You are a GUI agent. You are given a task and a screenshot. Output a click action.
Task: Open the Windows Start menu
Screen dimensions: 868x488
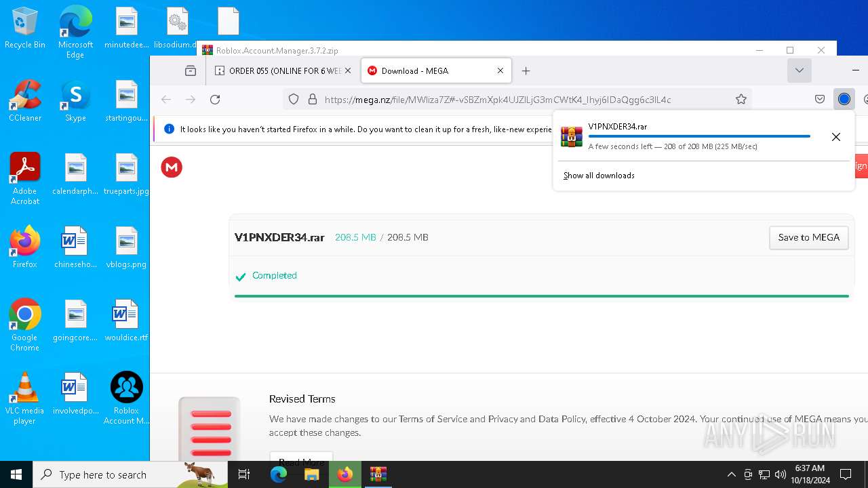(16, 474)
